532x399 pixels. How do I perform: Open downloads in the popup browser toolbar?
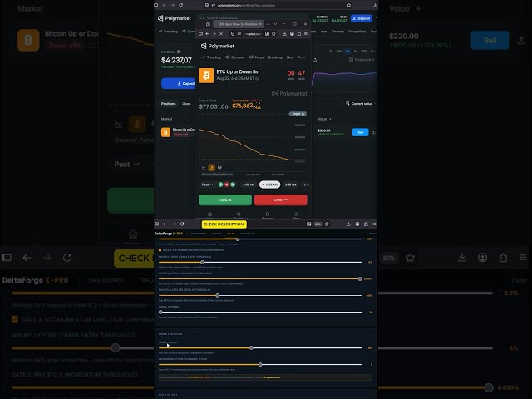tap(284, 33)
